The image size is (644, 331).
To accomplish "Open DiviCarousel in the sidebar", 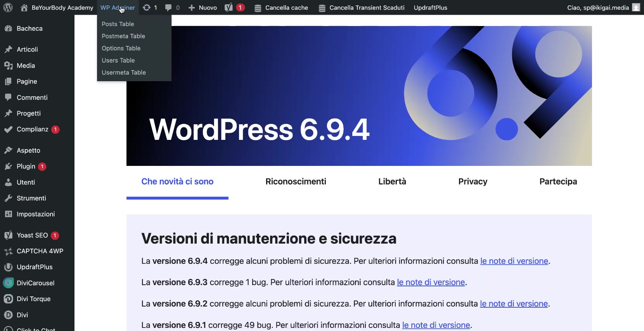I will [35, 283].
